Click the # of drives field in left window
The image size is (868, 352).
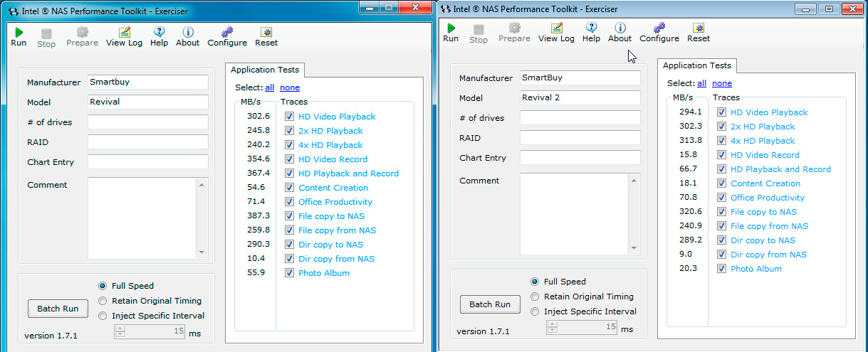coord(148,122)
